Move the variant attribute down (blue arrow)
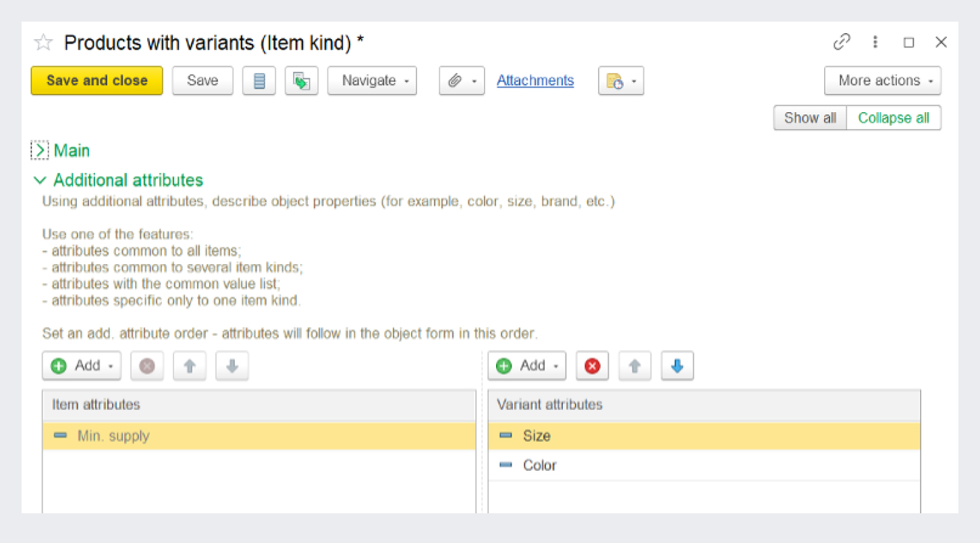 point(677,366)
